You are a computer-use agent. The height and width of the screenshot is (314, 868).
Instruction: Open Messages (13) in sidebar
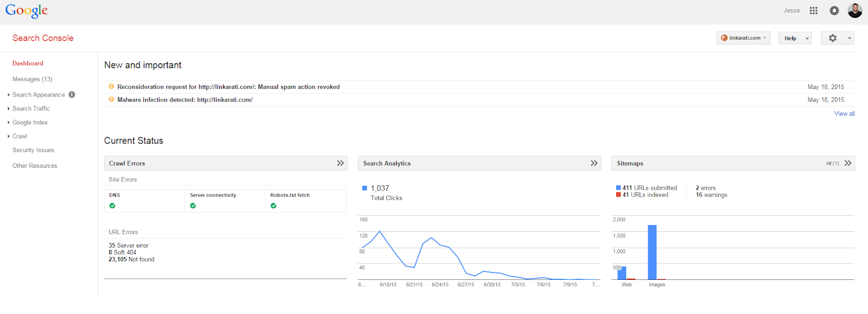[33, 79]
